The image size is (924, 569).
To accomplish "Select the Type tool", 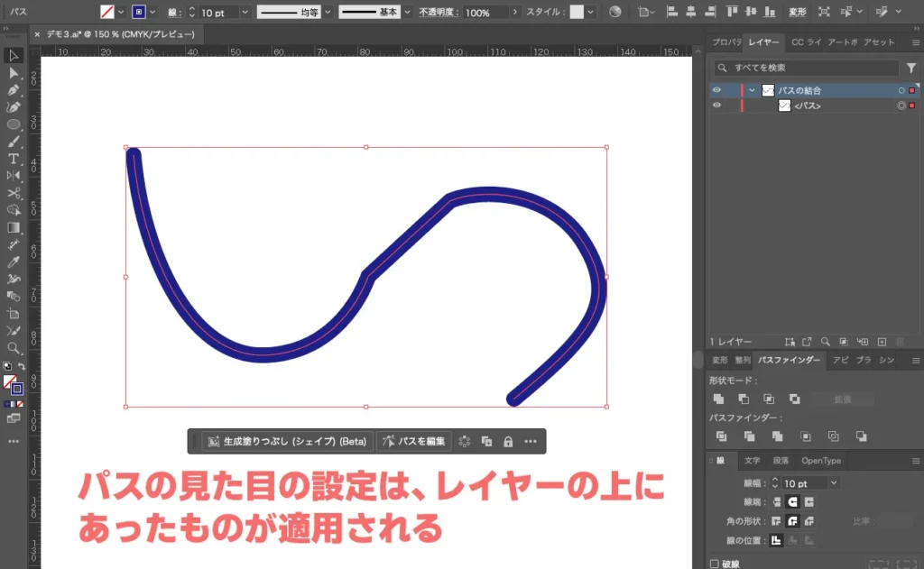I will pos(14,159).
